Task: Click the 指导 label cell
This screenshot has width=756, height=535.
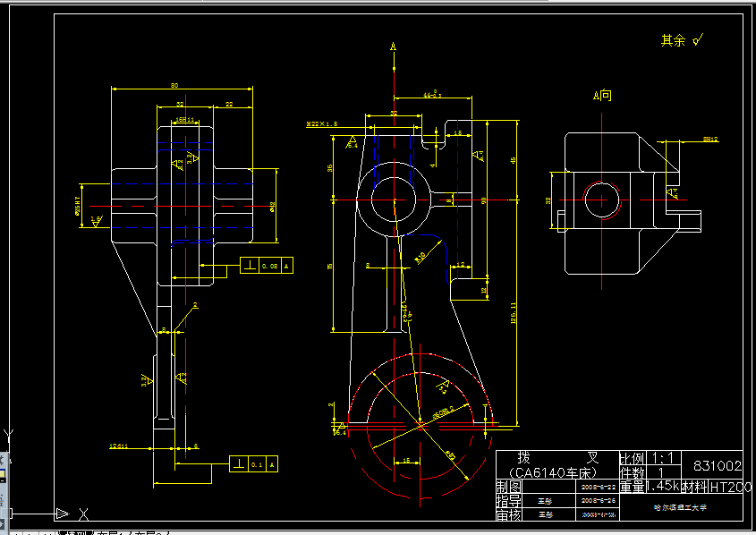Action: pyautogui.click(x=509, y=501)
